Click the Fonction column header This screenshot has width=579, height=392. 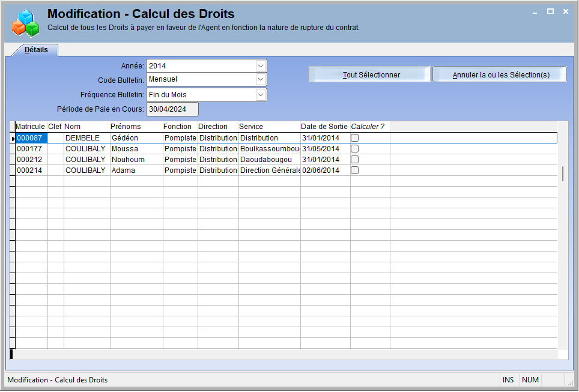point(181,127)
